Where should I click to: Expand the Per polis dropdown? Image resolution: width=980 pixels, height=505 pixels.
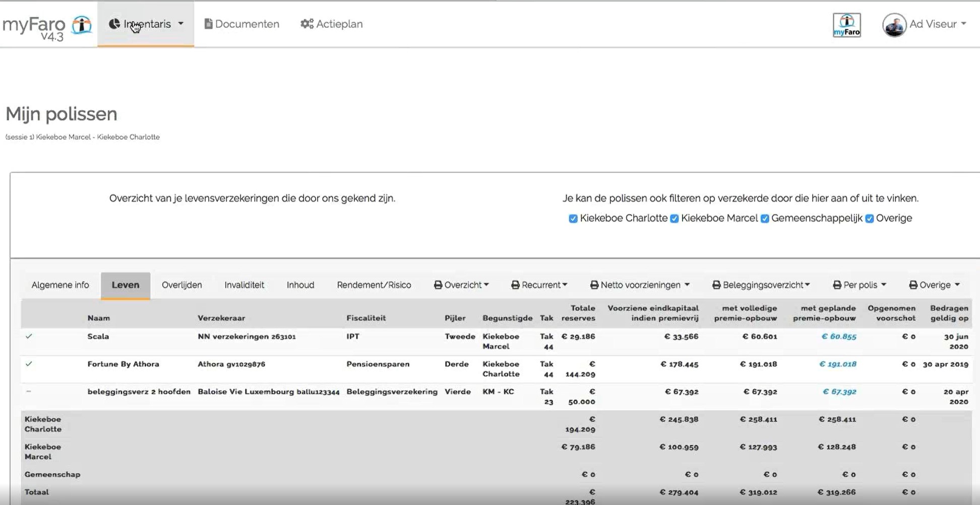click(x=883, y=285)
